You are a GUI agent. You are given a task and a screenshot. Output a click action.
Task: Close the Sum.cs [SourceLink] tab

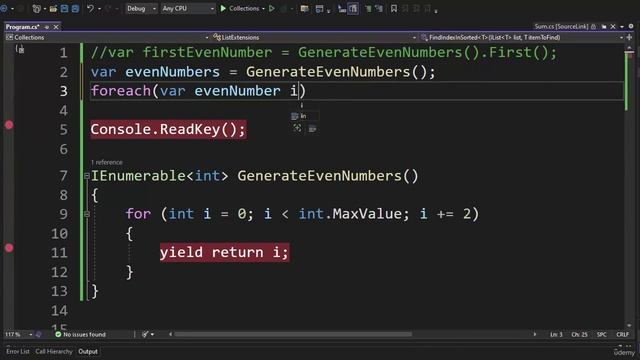pyautogui.click(x=613, y=27)
